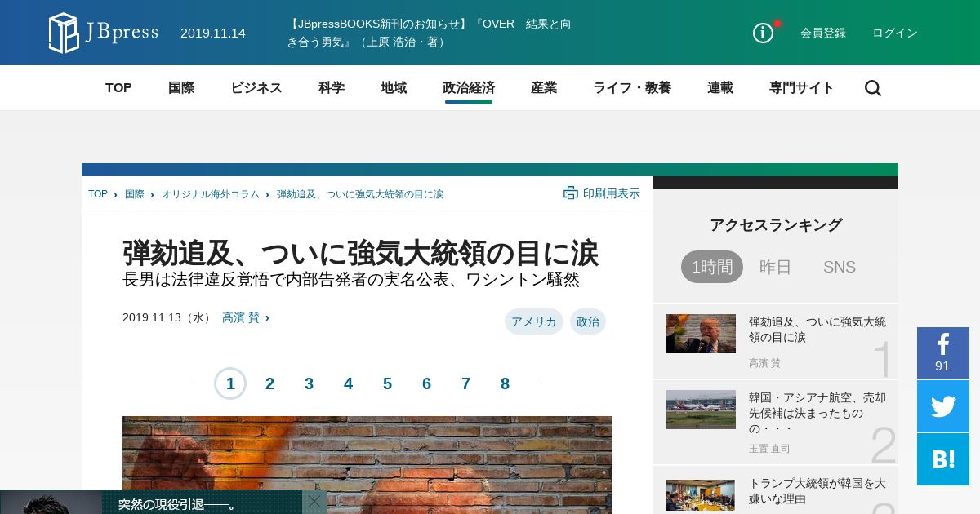This screenshot has width=980, height=514.
Task: Switch ranking to 昨日 tab
Action: click(776, 267)
